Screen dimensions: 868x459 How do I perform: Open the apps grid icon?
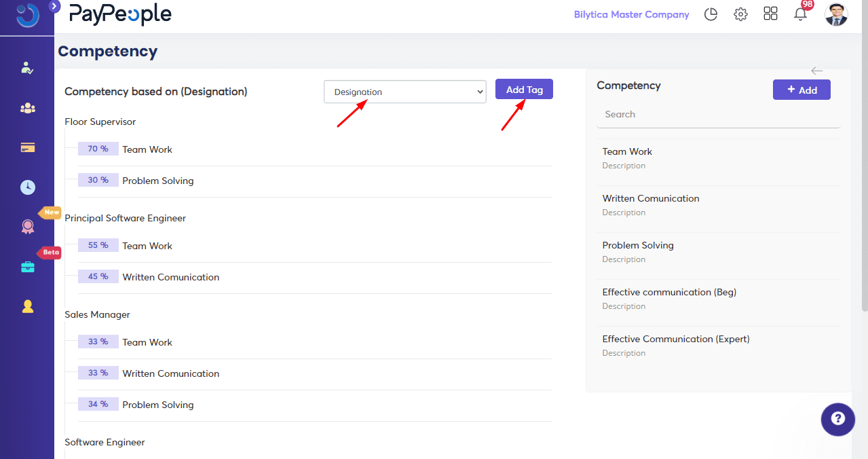tap(770, 14)
